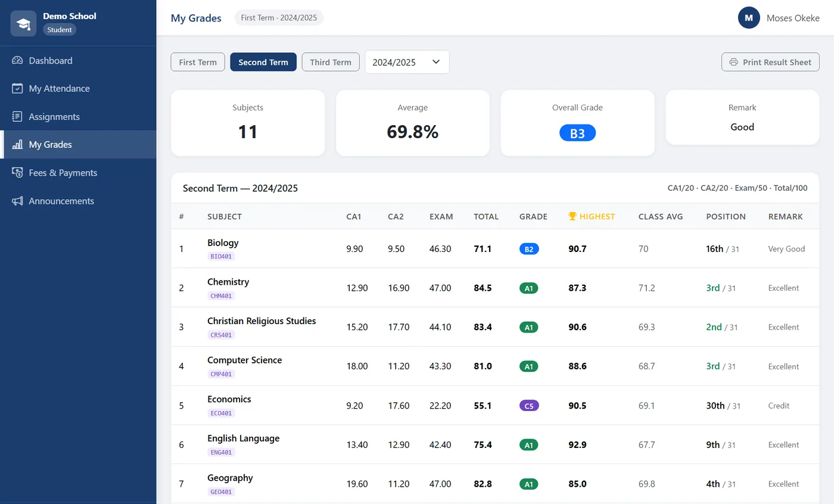Click Chemistry's total score 84.5
This screenshot has width=834, height=504.
coord(483,288)
